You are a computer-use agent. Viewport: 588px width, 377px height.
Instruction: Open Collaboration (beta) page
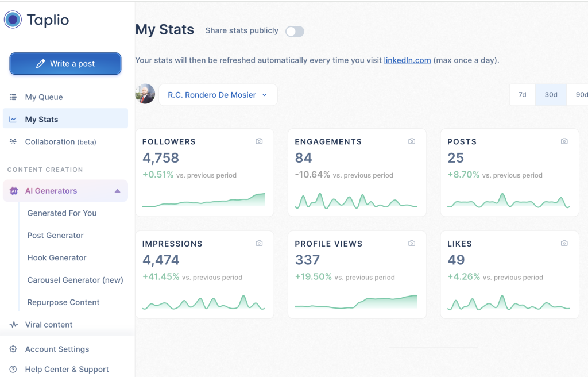tap(60, 142)
